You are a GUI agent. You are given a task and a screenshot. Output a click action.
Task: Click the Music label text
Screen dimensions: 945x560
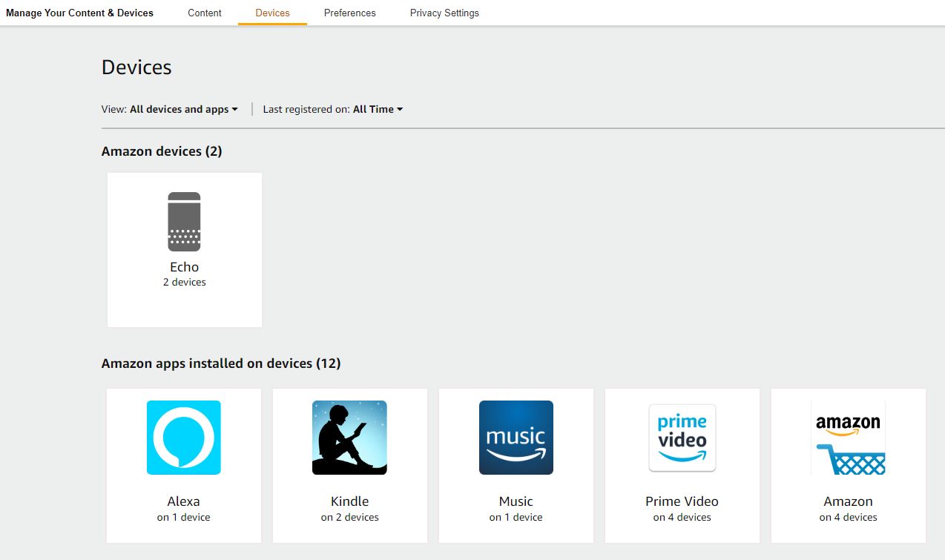click(516, 501)
